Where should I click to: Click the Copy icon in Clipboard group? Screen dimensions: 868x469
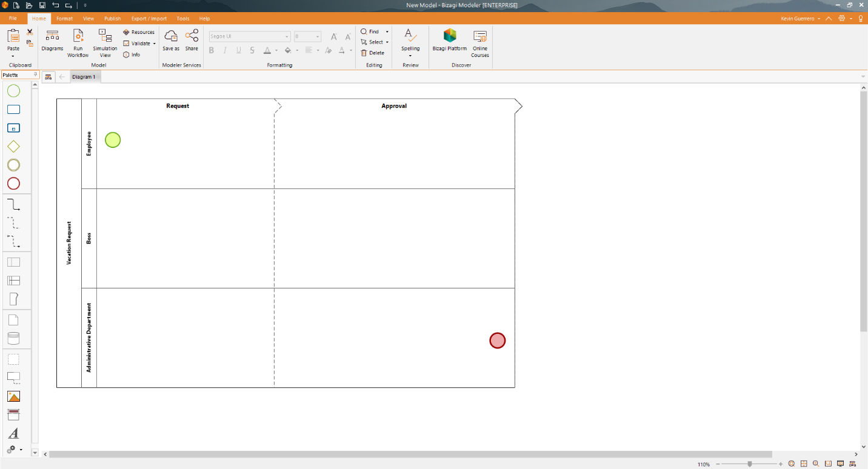pos(30,43)
